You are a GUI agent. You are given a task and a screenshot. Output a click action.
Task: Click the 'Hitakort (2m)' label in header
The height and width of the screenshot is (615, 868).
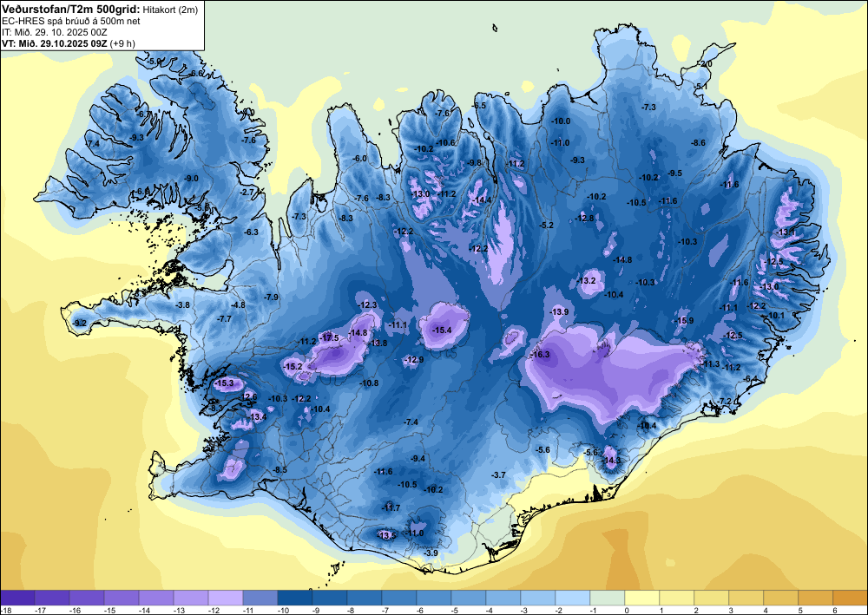point(169,10)
